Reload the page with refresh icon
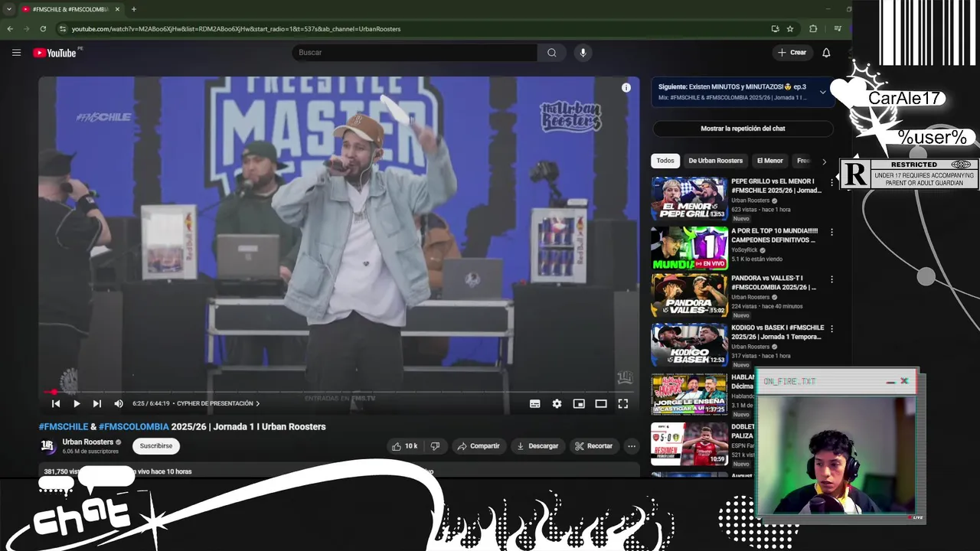The image size is (980, 551). 43,29
